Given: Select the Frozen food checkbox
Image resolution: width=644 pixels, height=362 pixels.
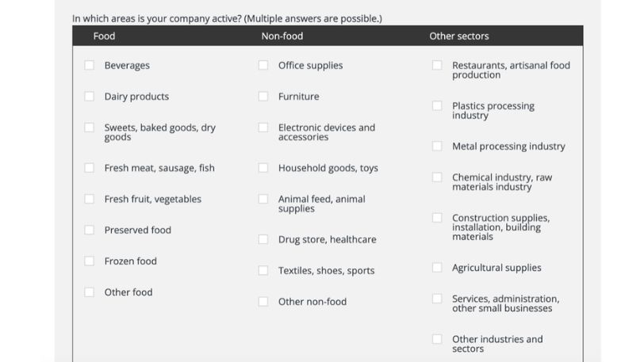Looking at the screenshot, I should point(90,261).
